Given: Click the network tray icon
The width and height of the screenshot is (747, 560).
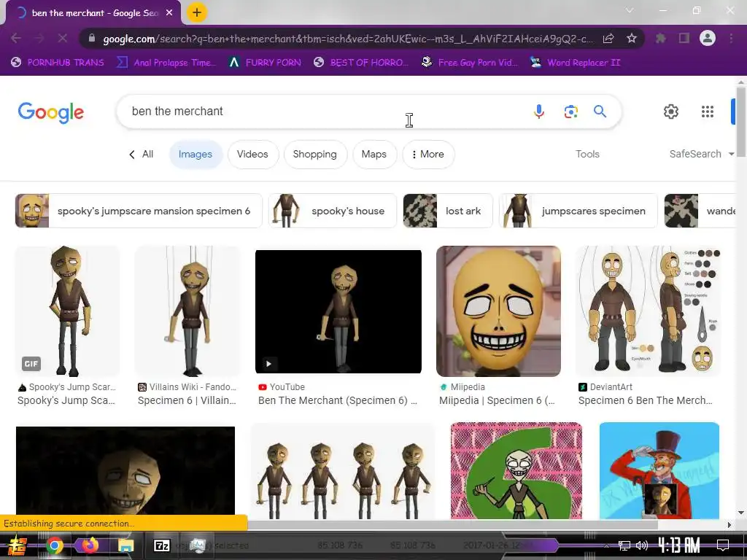Looking at the screenshot, I should (x=624, y=545).
